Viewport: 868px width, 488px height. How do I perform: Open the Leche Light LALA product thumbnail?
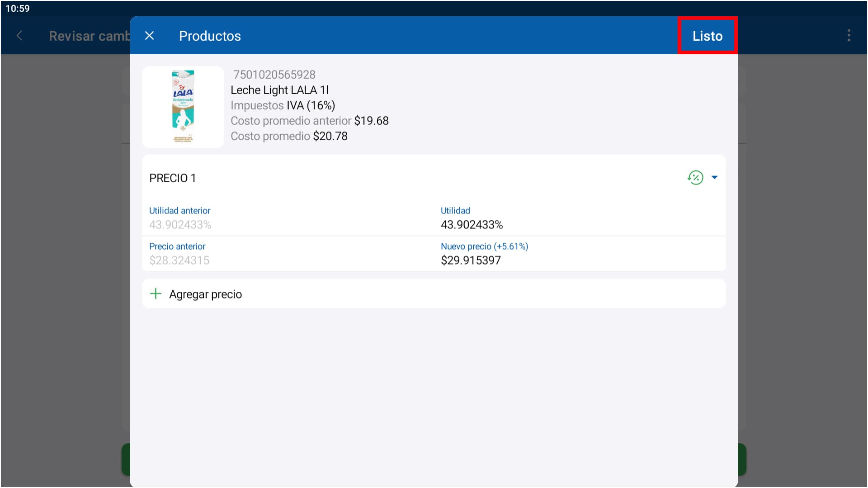[x=183, y=107]
